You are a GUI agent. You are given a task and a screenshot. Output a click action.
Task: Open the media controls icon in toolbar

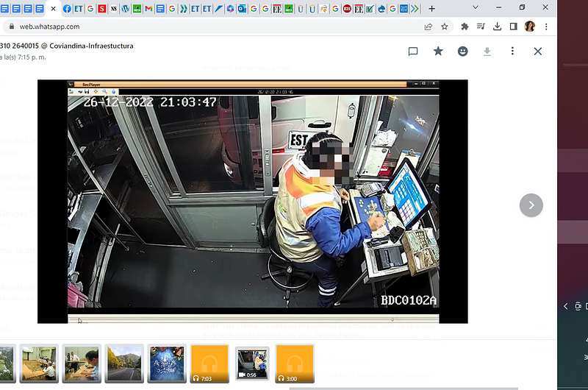coord(481,26)
